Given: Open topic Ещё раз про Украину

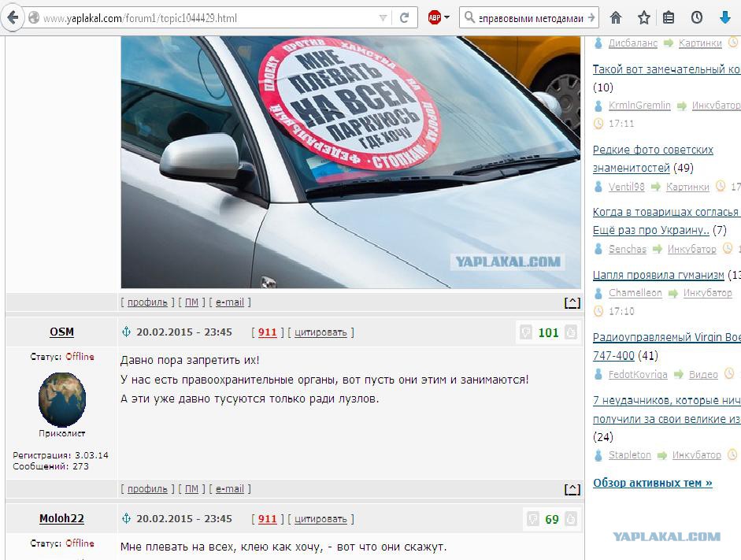Looking at the screenshot, I should click(651, 230).
